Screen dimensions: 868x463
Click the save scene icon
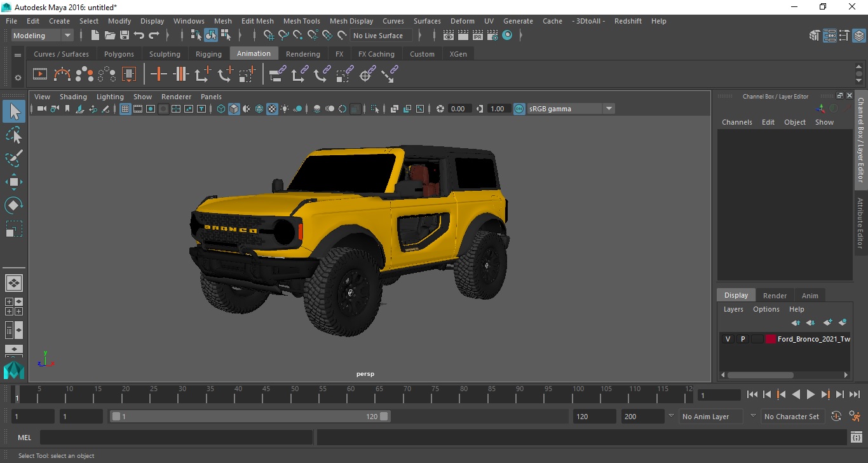[125, 36]
